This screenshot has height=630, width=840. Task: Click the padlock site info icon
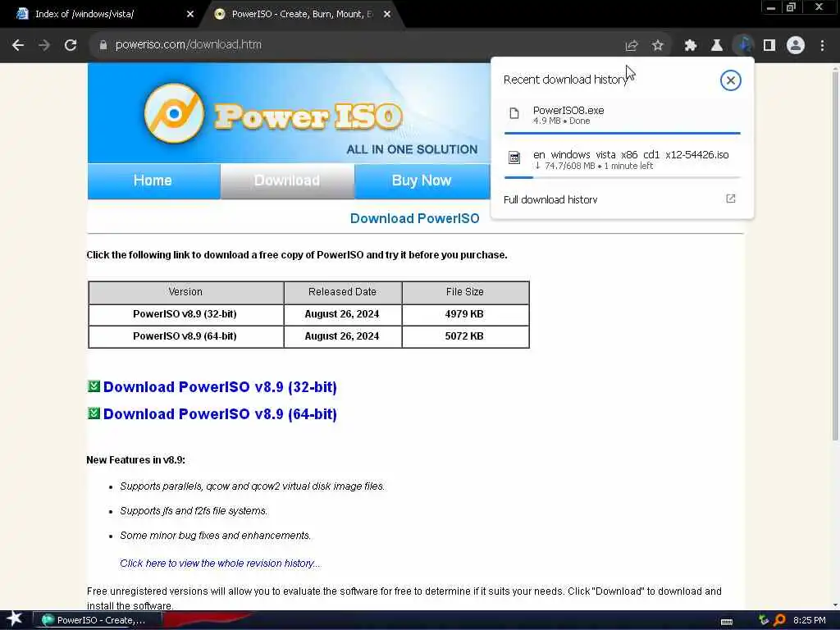103,45
